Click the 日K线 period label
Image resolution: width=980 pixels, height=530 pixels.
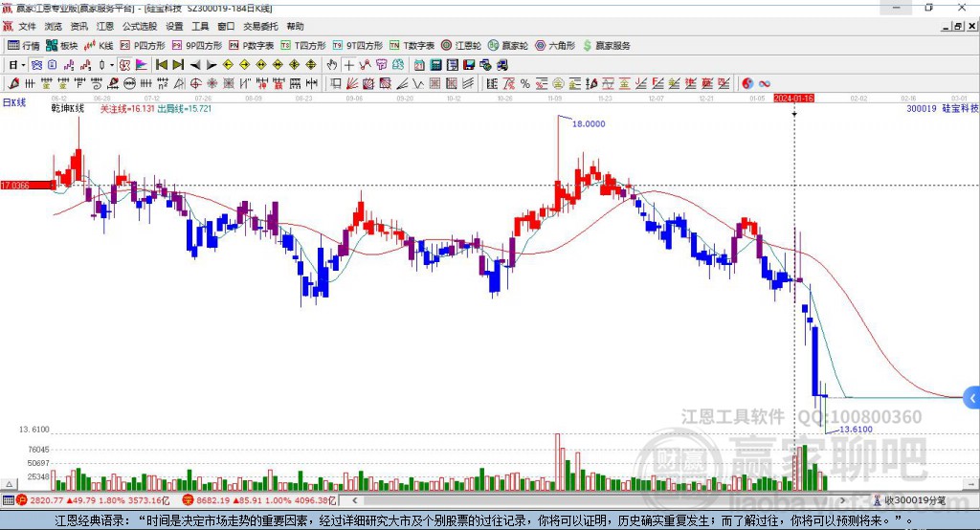click(13, 102)
